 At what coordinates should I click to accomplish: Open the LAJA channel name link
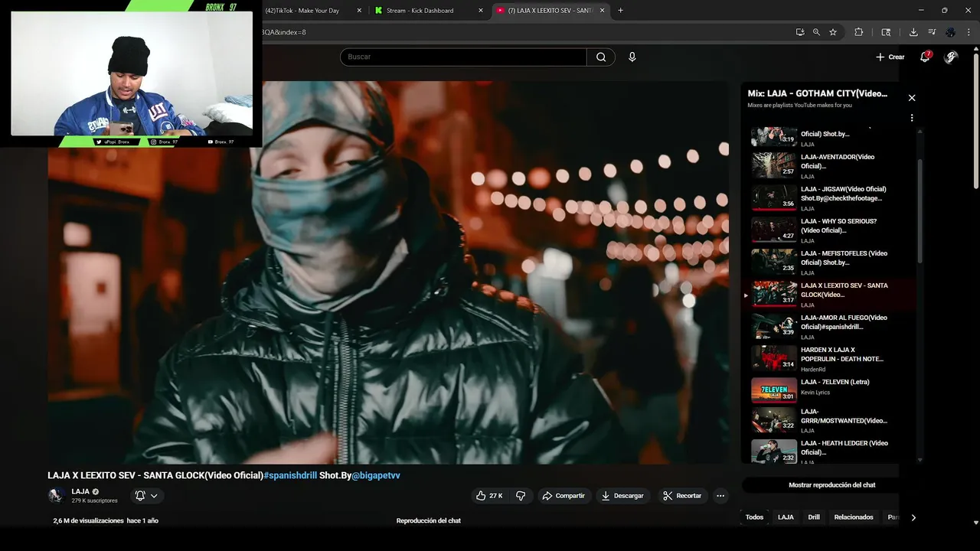[x=80, y=491]
